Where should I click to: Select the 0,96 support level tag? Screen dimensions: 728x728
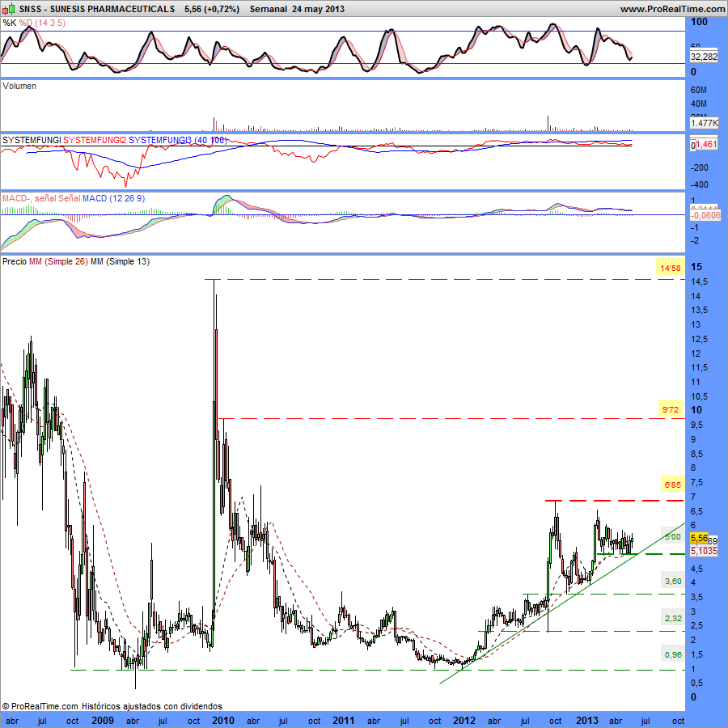coord(673,654)
